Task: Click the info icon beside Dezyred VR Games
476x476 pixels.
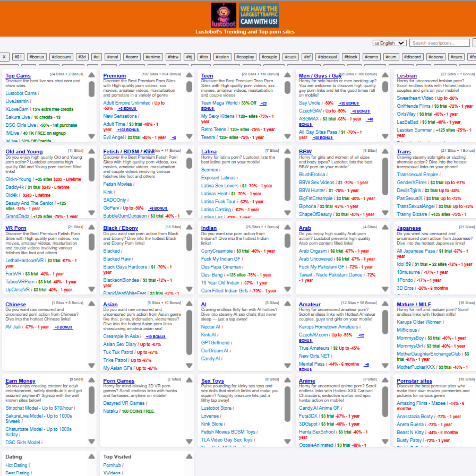Action: tap(147, 403)
